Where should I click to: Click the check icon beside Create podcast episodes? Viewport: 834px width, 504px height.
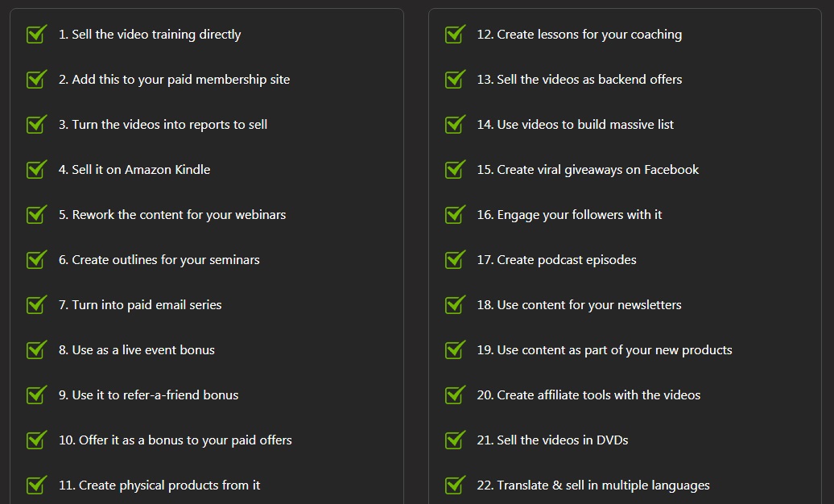coord(455,260)
